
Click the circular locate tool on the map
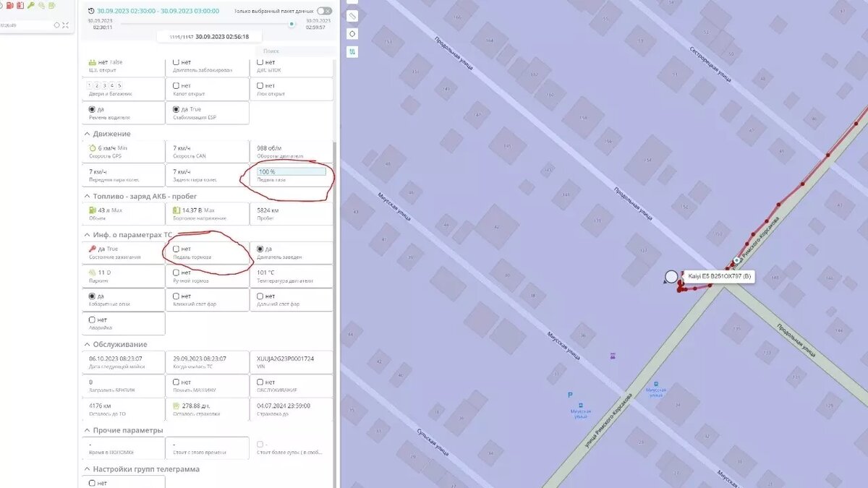(352, 34)
